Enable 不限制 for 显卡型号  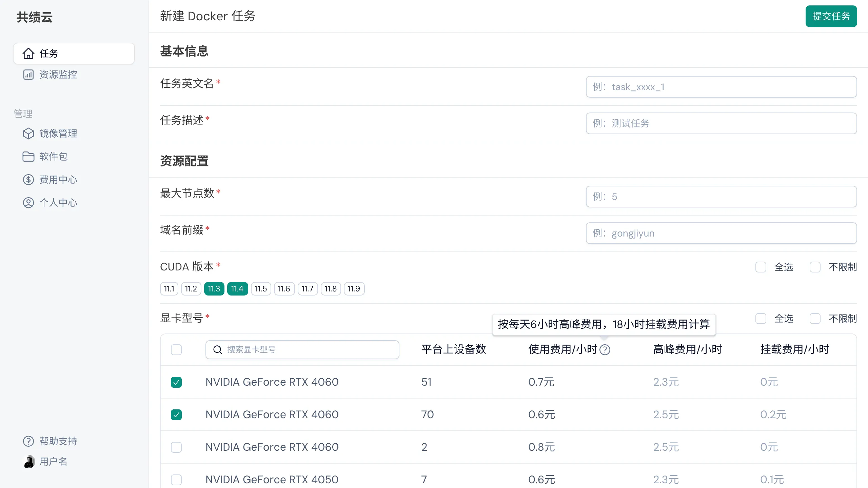(815, 319)
